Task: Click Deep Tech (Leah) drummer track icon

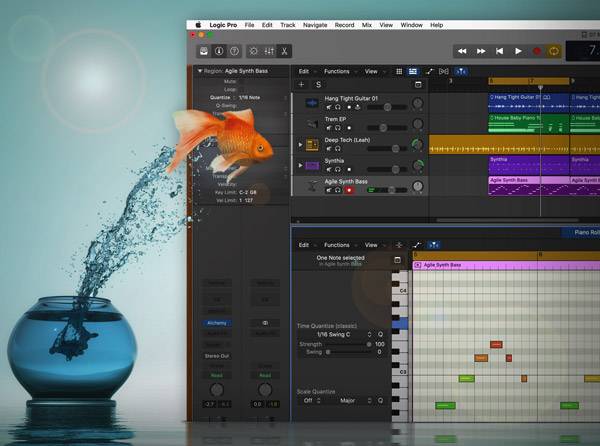Action: [312, 145]
